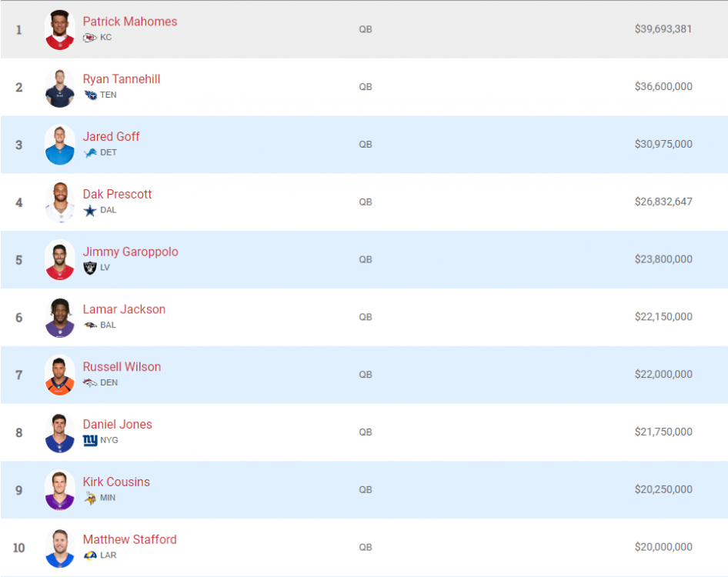Click the Las Vegas Raiders logo

pos(90,268)
